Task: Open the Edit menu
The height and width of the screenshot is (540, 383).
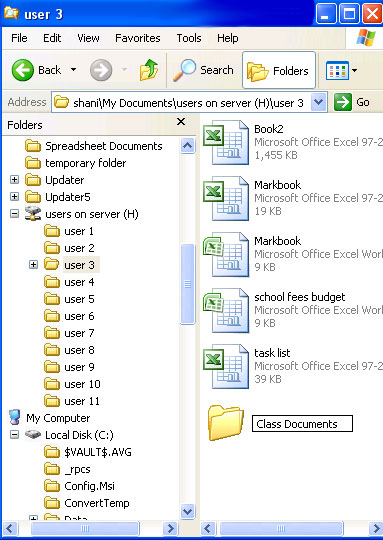Action: click(x=52, y=38)
